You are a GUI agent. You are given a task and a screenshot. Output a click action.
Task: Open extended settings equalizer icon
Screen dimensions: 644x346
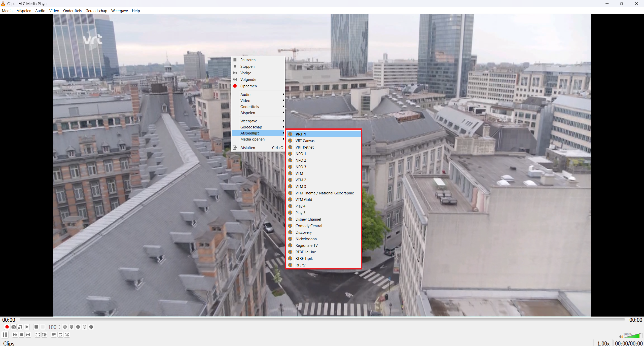(x=44, y=335)
